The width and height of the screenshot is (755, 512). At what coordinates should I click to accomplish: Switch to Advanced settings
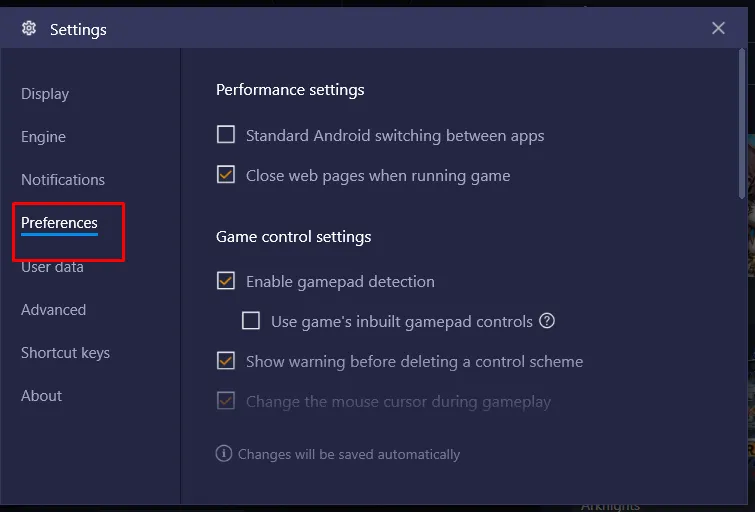point(53,310)
